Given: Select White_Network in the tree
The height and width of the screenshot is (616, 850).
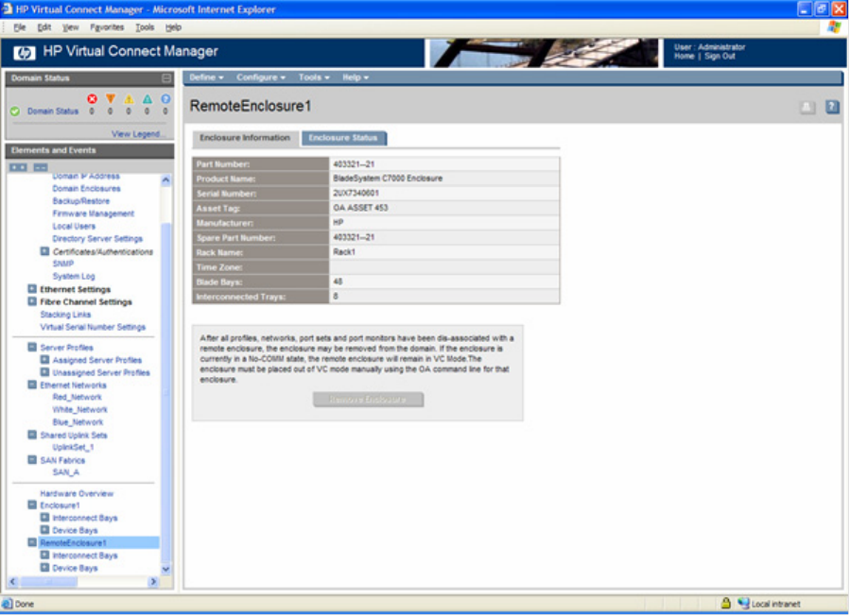Looking at the screenshot, I should pos(80,410).
